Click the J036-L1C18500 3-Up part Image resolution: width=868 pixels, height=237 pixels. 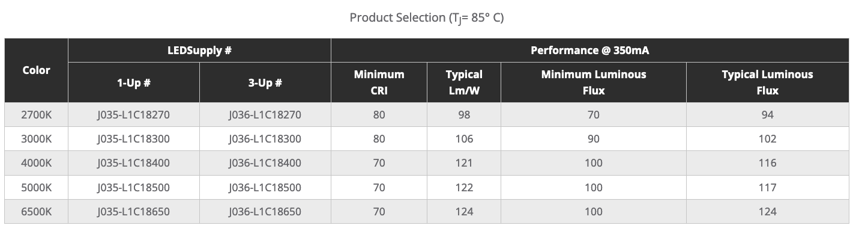point(265,188)
